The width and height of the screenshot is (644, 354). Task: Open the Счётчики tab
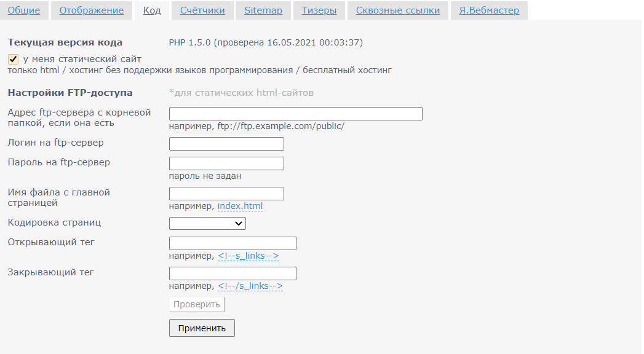coord(202,10)
